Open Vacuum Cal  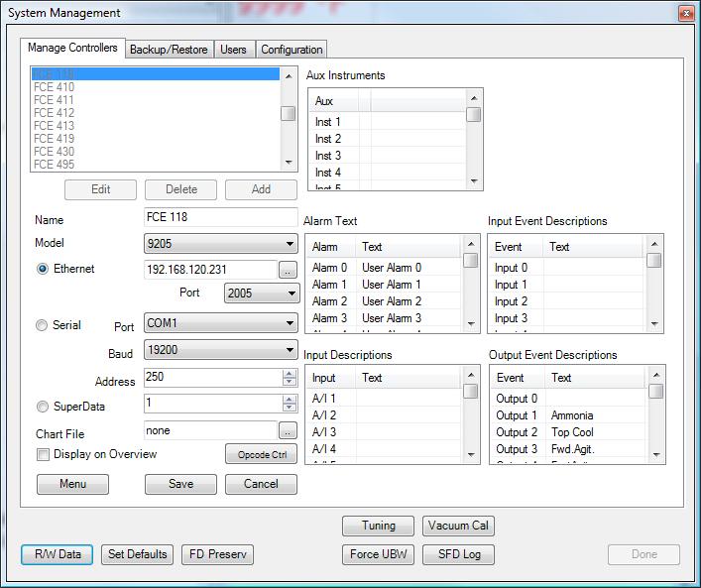coord(458,526)
